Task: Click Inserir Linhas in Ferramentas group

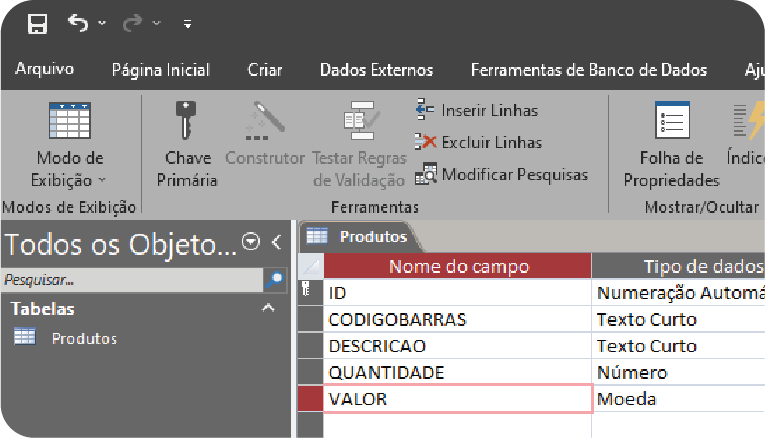Action: click(x=477, y=110)
